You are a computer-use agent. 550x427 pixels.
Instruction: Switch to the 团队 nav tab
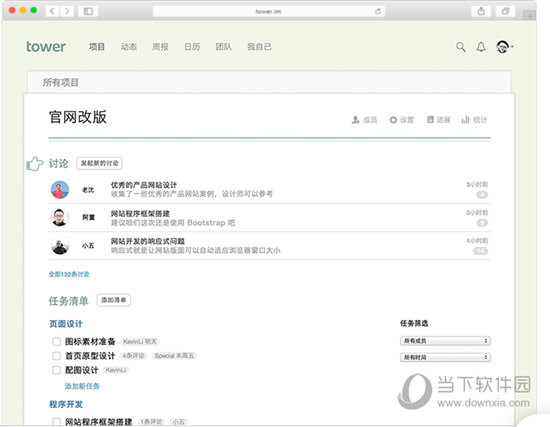coord(223,47)
